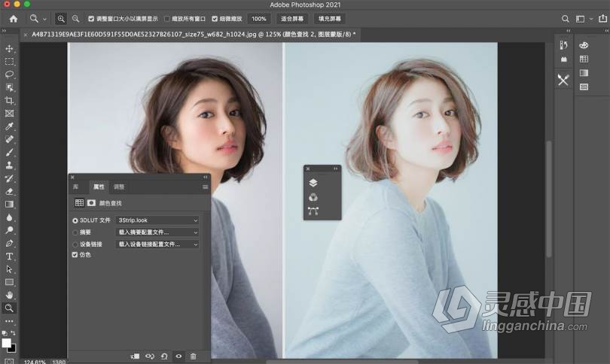Select the Rectangular Marquee tool

[9, 62]
